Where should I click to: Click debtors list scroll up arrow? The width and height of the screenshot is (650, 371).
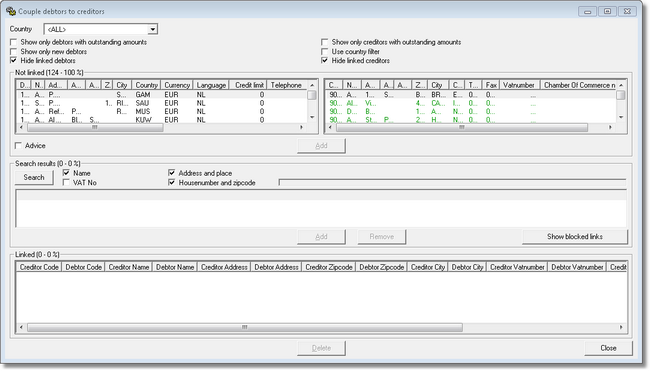tap(312, 85)
